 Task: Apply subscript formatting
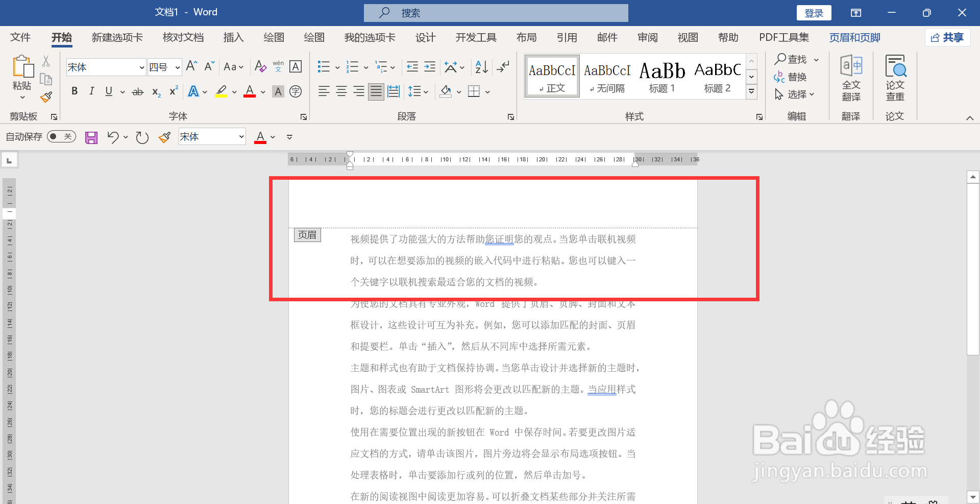(x=156, y=92)
